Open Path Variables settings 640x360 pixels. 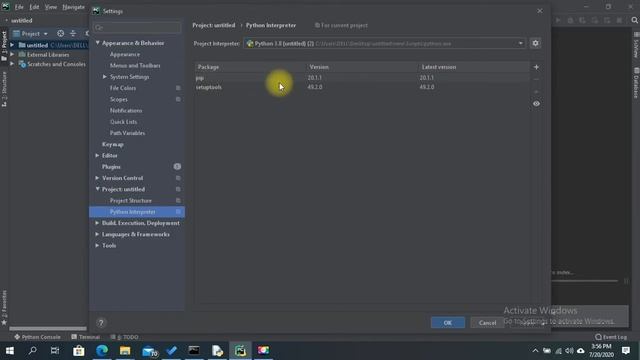pos(127,133)
